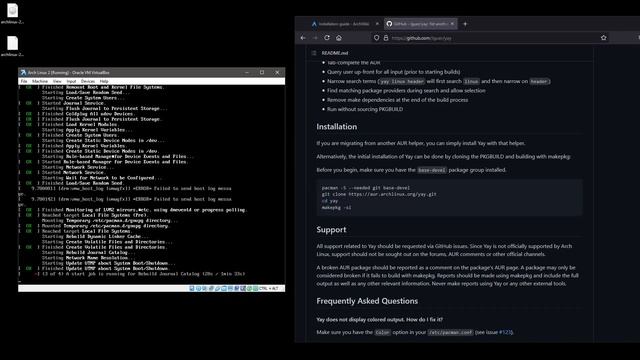
Task: Click 'Remove make dependencies' bullet text
Action: click(398, 100)
